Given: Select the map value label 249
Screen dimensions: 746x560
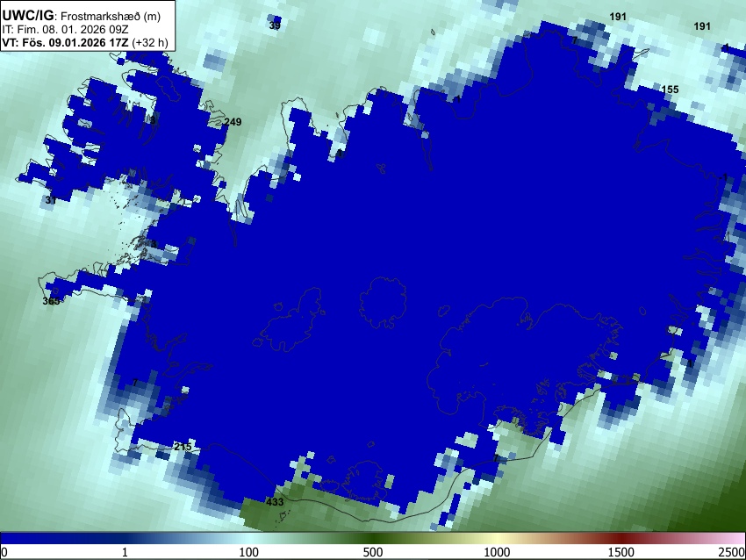Looking at the screenshot, I should tap(233, 122).
